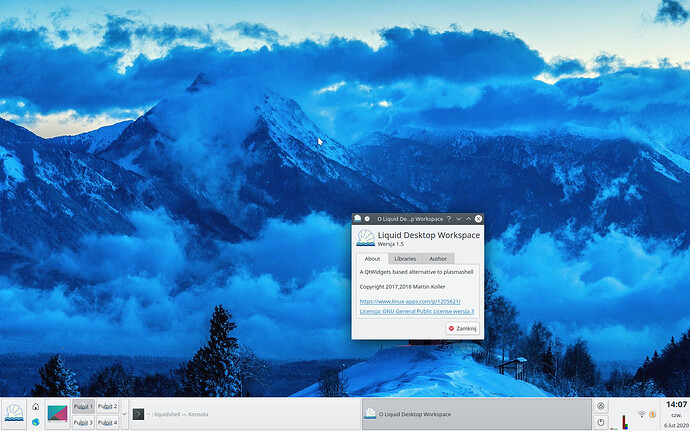This screenshot has width=690, height=431.
Task: Open the linux-apps.com project link
Action: pyautogui.click(x=410, y=301)
